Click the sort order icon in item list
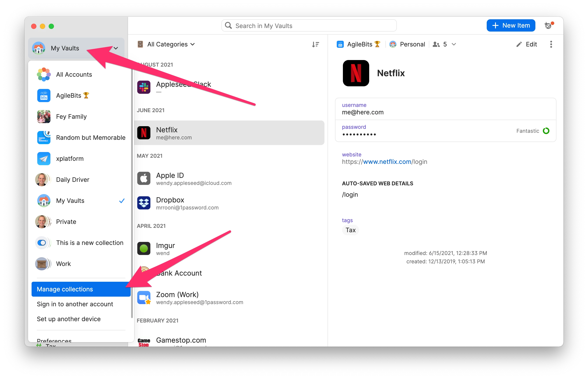Image resolution: width=588 pixels, height=379 pixels. [315, 44]
